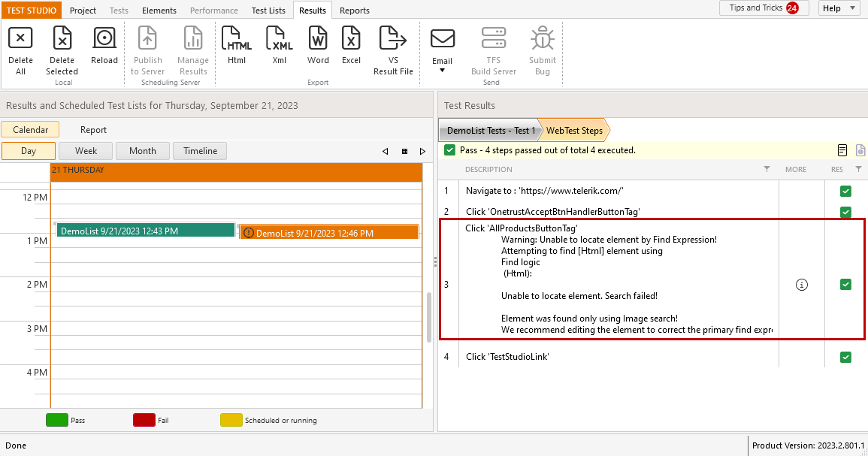Click the TEST STUDIO button
Image resolution: width=868 pixels, height=456 pixels.
click(x=32, y=10)
